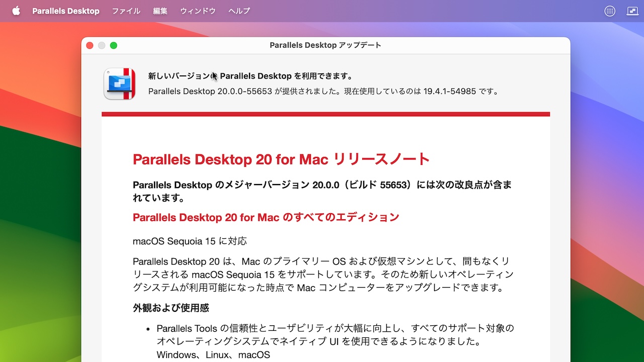Click the version line Parallels Desktop 20.0.0-55653 が提供されました
Viewport: 644px width, 362px height.
pyautogui.click(x=324, y=92)
